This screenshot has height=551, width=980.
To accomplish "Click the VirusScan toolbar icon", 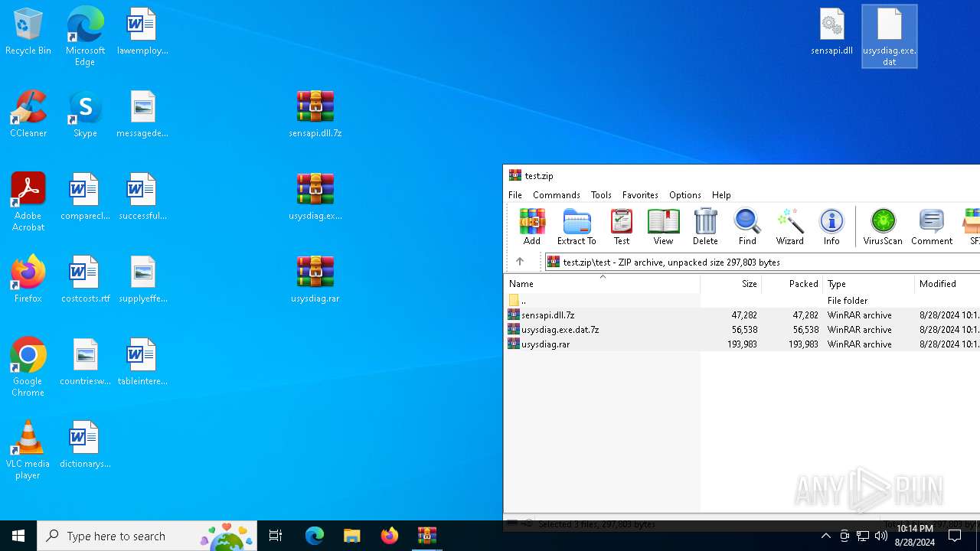I will [883, 227].
